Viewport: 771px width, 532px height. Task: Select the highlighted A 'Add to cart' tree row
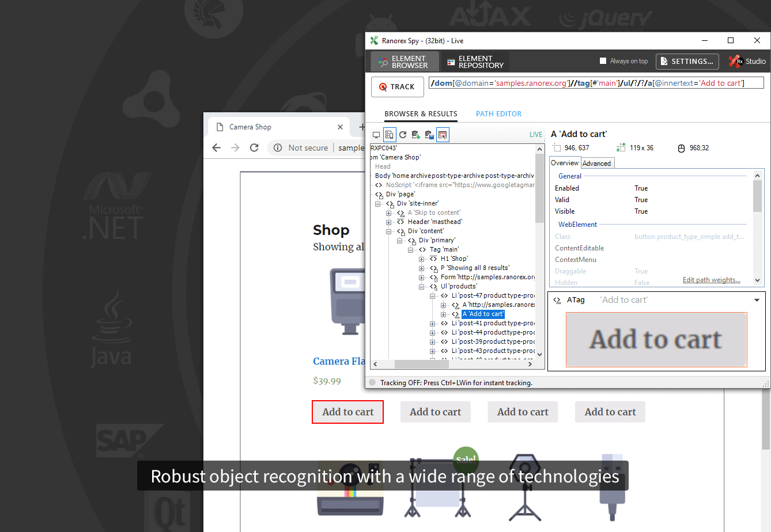483,314
